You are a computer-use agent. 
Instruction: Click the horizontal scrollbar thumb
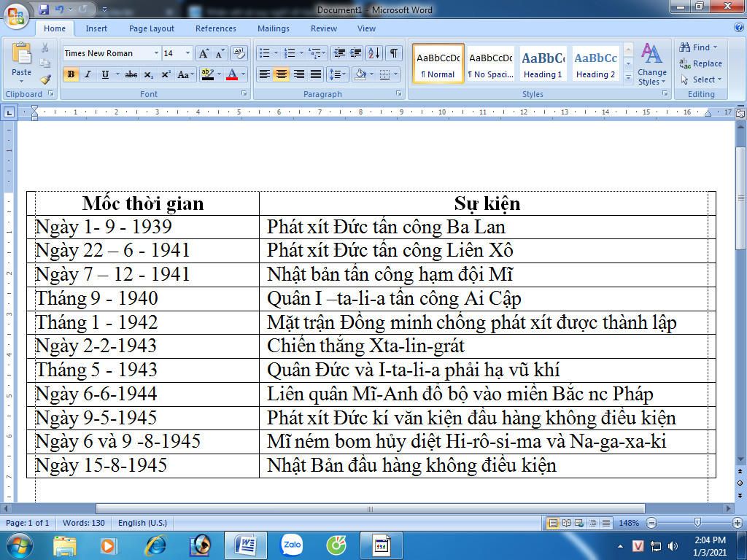(370, 509)
